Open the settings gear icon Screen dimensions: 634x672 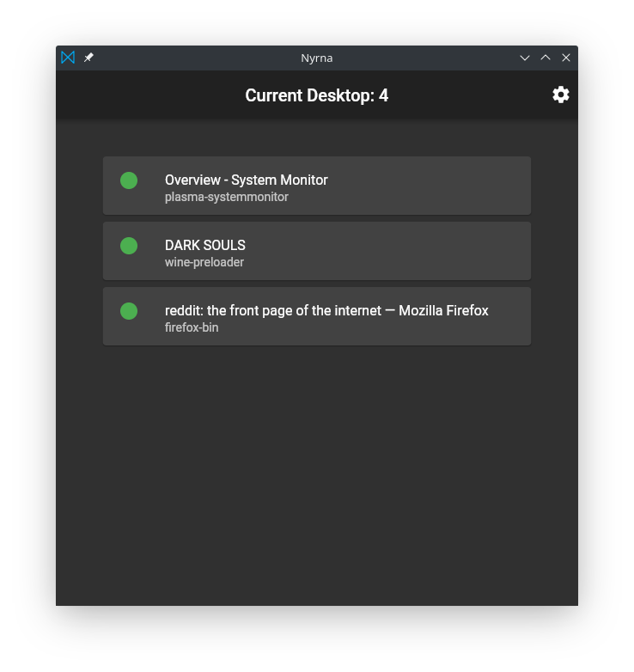560,95
